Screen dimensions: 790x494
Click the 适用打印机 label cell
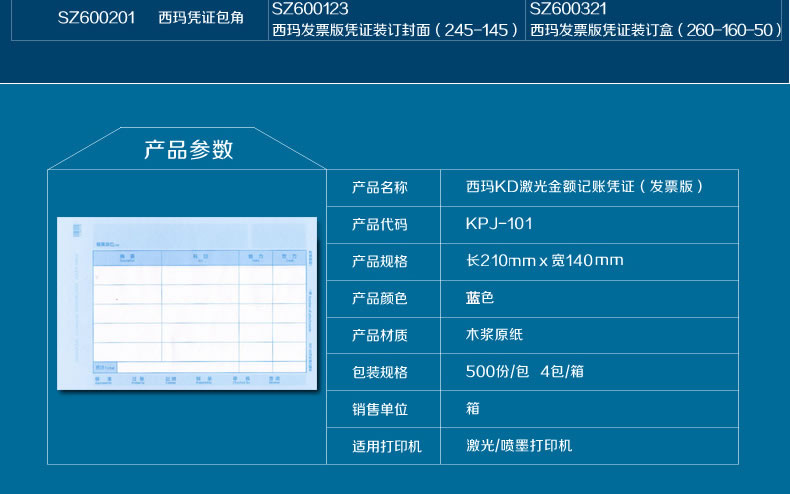click(383, 446)
